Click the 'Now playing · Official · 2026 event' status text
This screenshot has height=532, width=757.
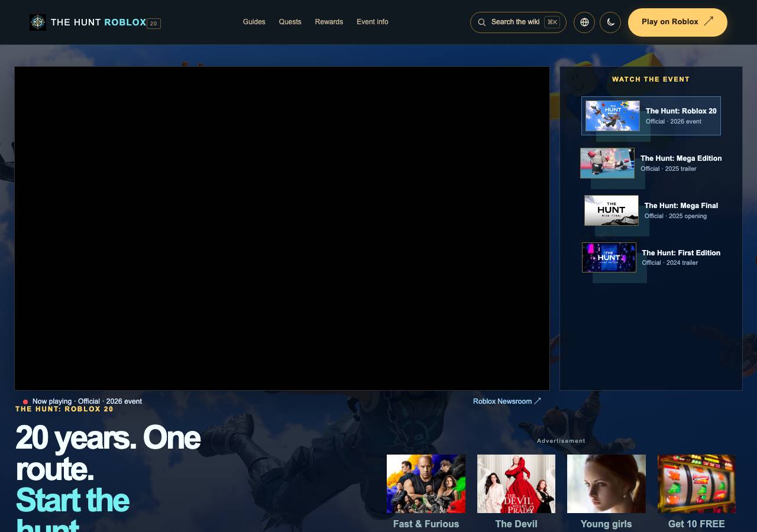tap(87, 401)
